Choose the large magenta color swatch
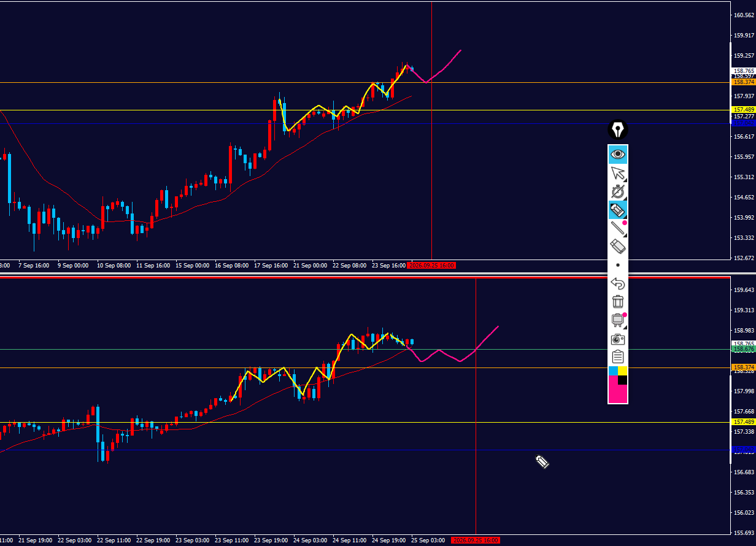 [x=616, y=393]
